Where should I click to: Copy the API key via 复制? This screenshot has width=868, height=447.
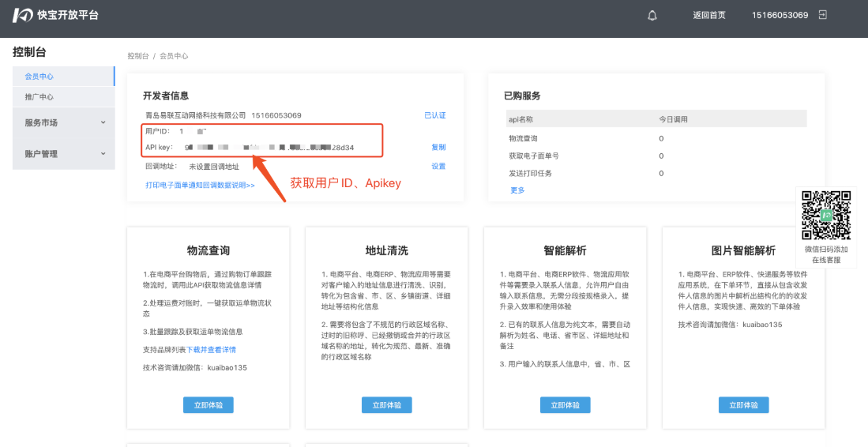[438, 147]
